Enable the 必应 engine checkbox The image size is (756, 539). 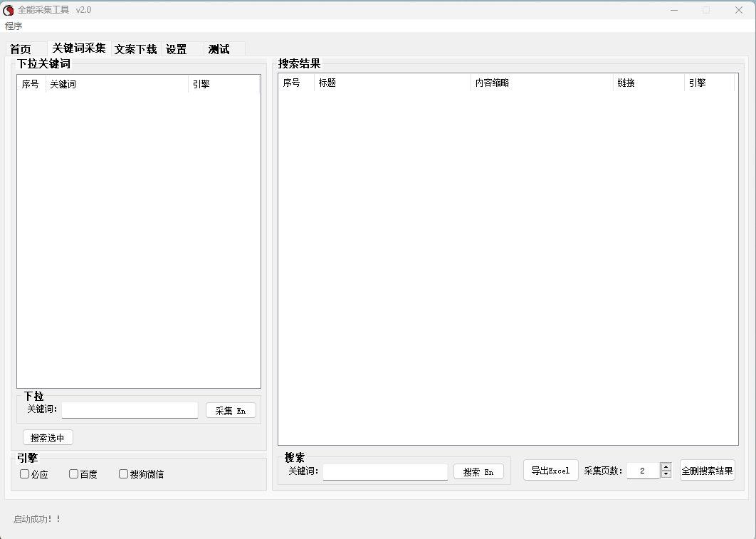(x=25, y=474)
